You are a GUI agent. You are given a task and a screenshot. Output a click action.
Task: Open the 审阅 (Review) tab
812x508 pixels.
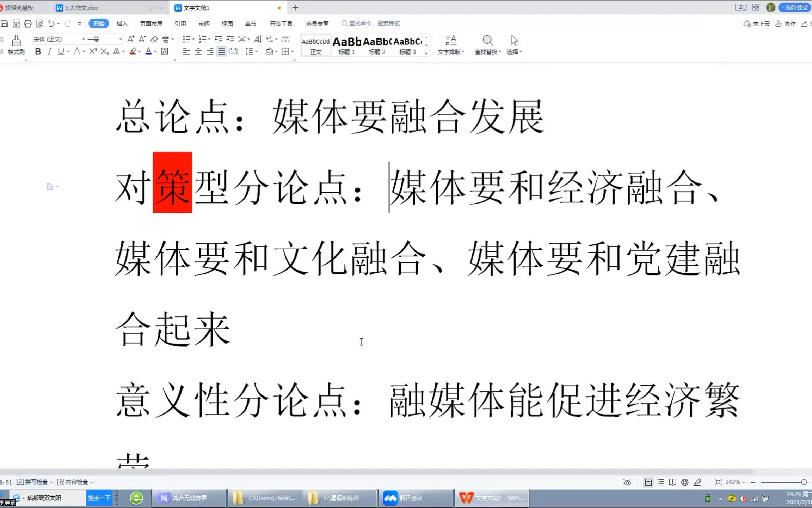click(x=204, y=24)
